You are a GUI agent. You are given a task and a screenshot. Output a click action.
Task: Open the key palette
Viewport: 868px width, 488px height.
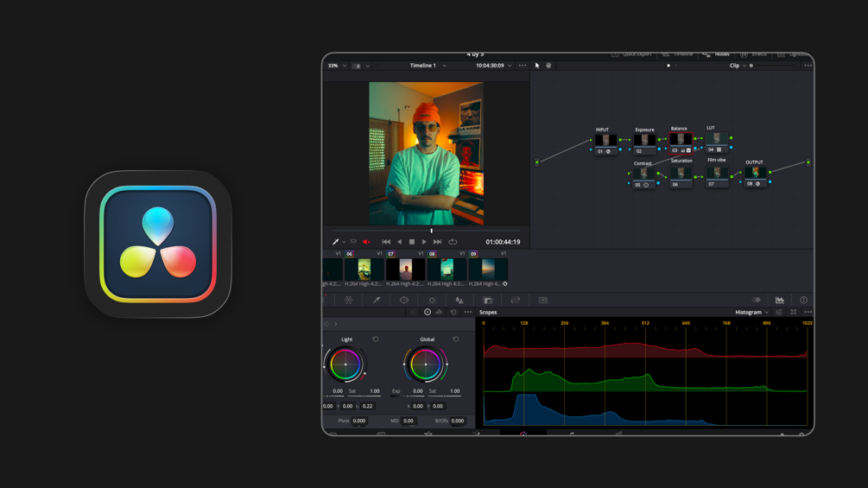[488, 300]
